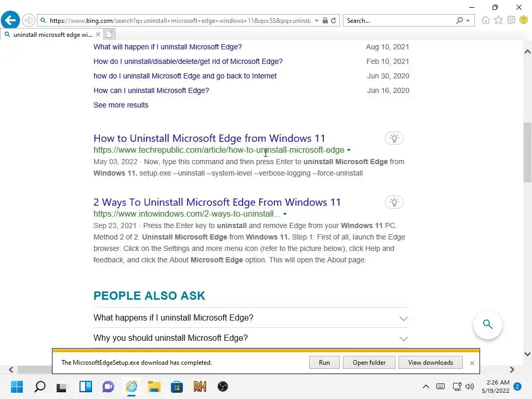Image resolution: width=532 pixels, height=399 pixels.
Task: Click the touch keyboard tray icon
Action: click(x=441, y=387)
